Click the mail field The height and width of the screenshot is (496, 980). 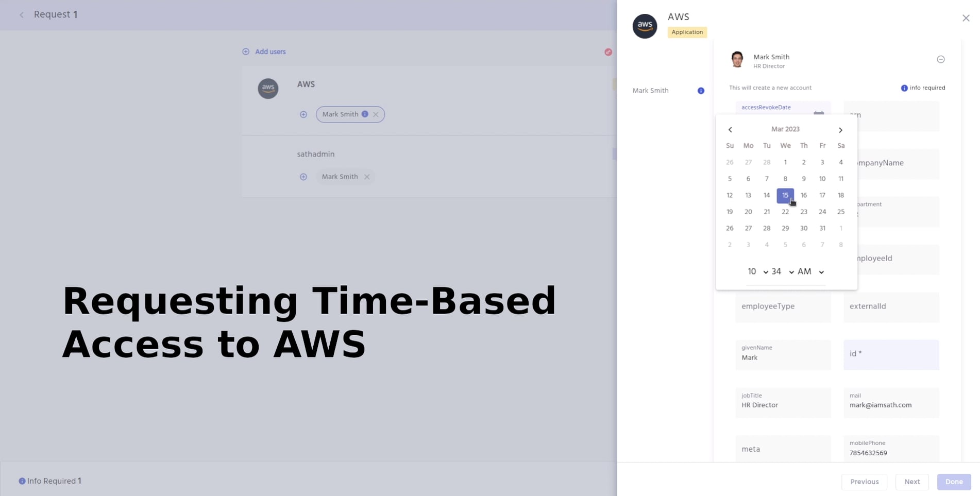click(891, 403)
